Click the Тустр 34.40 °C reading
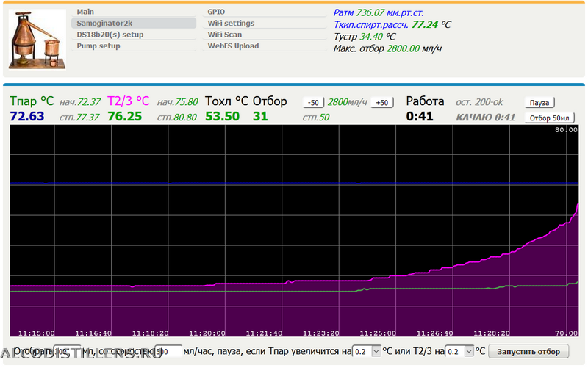 [365, 37]
